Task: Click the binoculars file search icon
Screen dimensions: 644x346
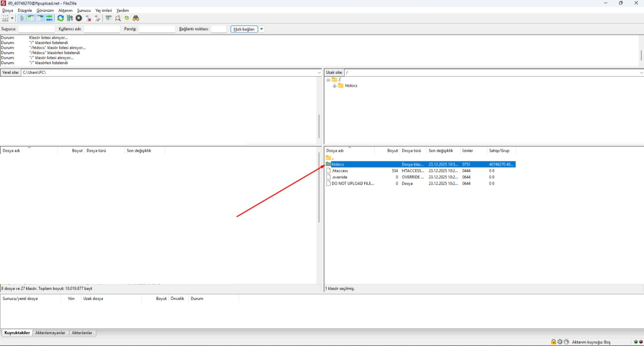Action: [x=136, y=18]
